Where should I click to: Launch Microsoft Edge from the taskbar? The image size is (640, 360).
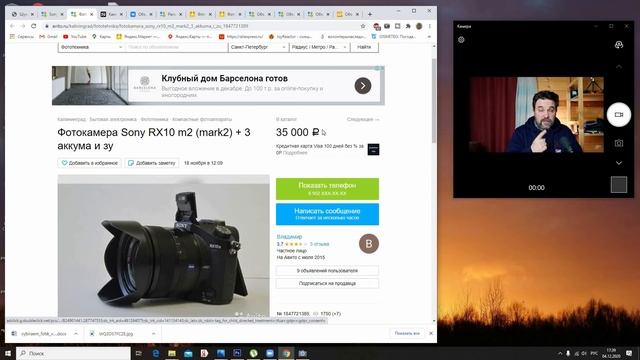click(x=156, y=353)
